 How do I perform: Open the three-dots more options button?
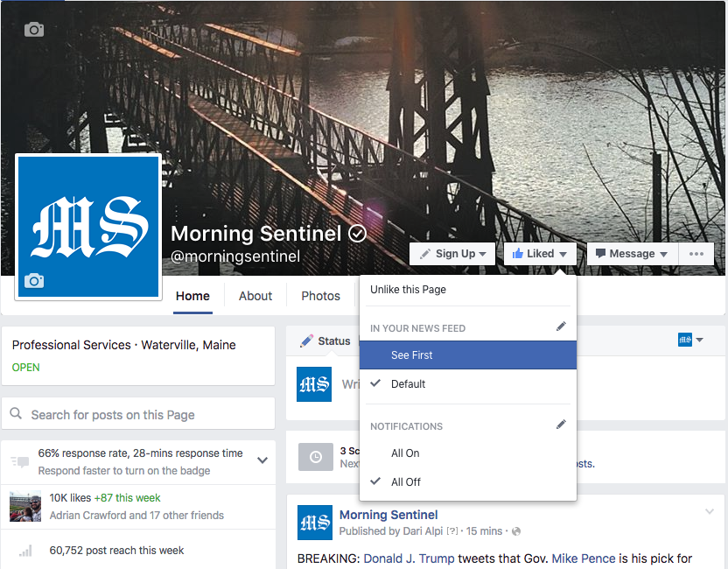click(696, 254)
